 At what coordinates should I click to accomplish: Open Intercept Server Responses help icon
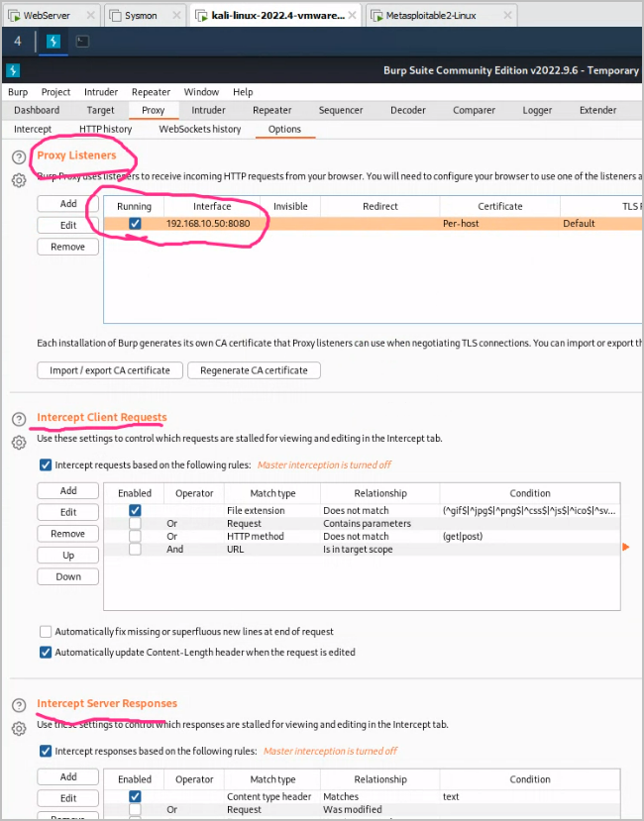[x=19, y=705]
